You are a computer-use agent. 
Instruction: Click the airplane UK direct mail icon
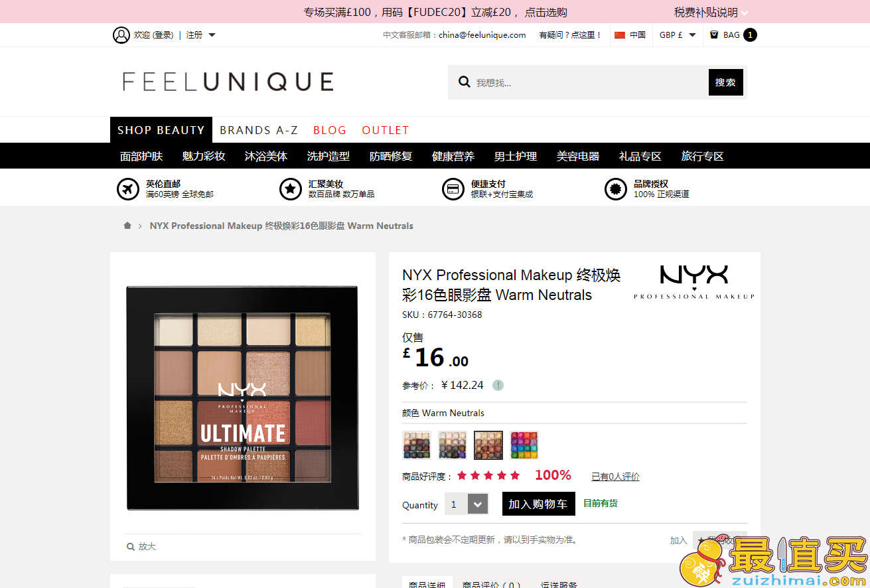[127, 189]
